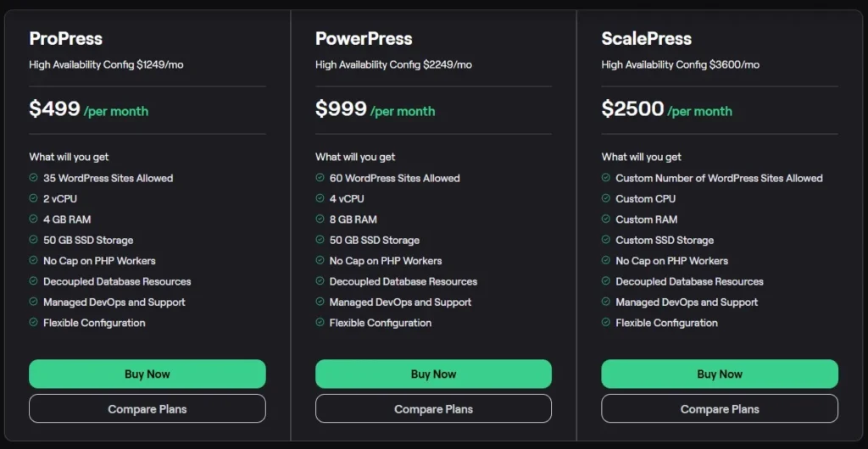This screenshot has height=449, width=868.
Task: Click the $499 per month price
Action: click(x=89, y=109)
